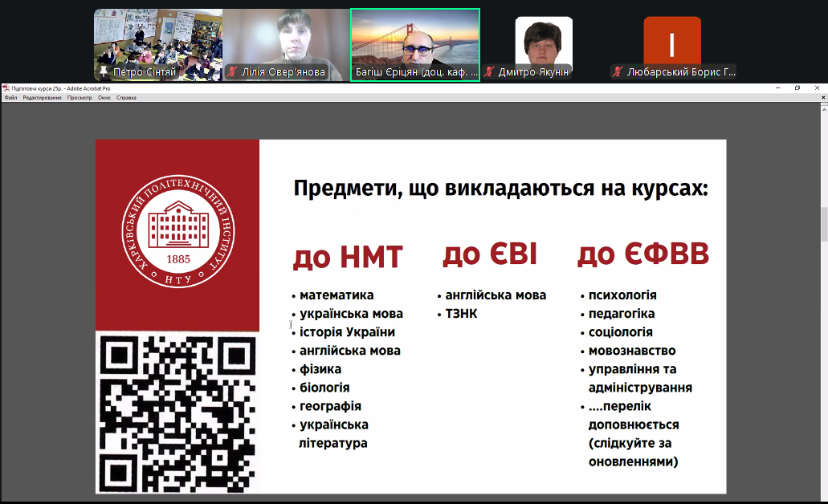Click the історія України list item

coord(347,332)
